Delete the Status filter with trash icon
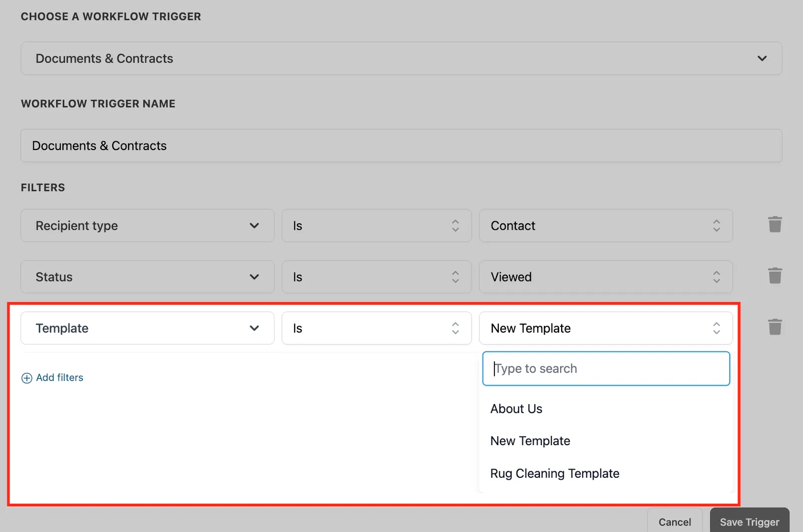Viewport: 803px width, 532px height. (775, 276)
